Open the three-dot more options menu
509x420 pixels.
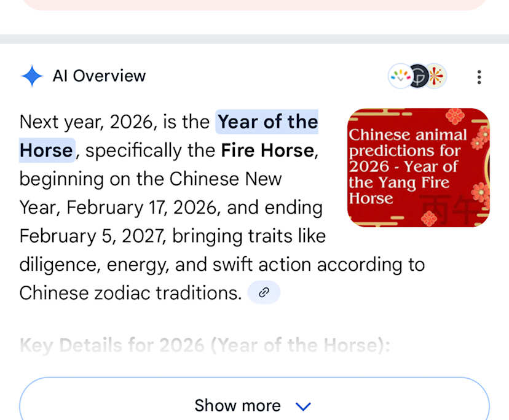(x=479, y=77)
